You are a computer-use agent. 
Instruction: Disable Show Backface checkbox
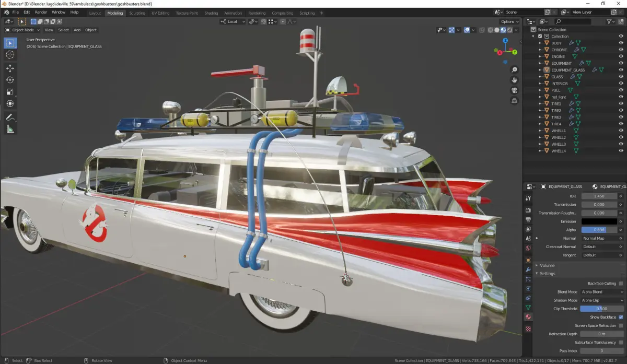click(621, 317)
